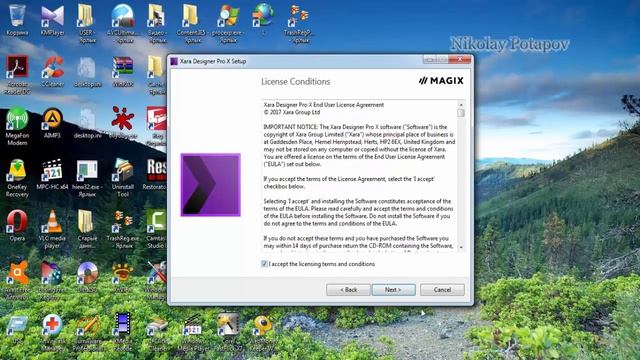Click the license agreement scrollbar thumb

[x=461, y=113]
